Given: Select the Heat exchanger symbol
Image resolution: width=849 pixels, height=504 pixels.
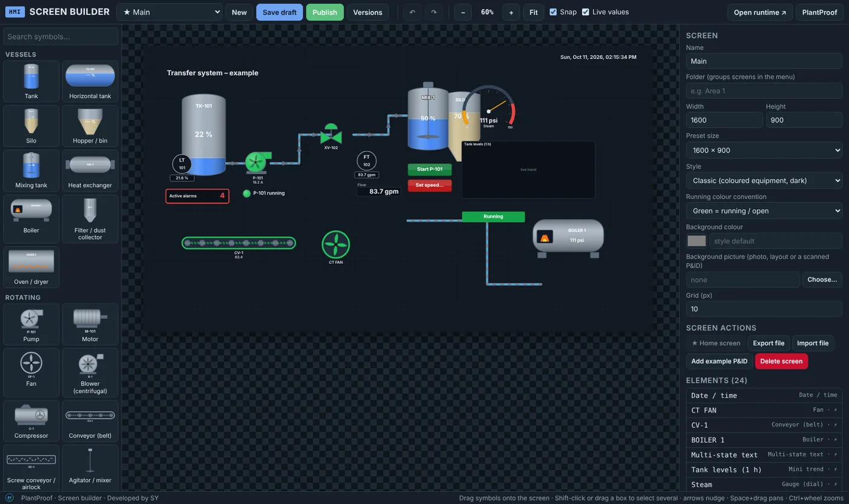Looking at the screenshot, I should point(90,170).
